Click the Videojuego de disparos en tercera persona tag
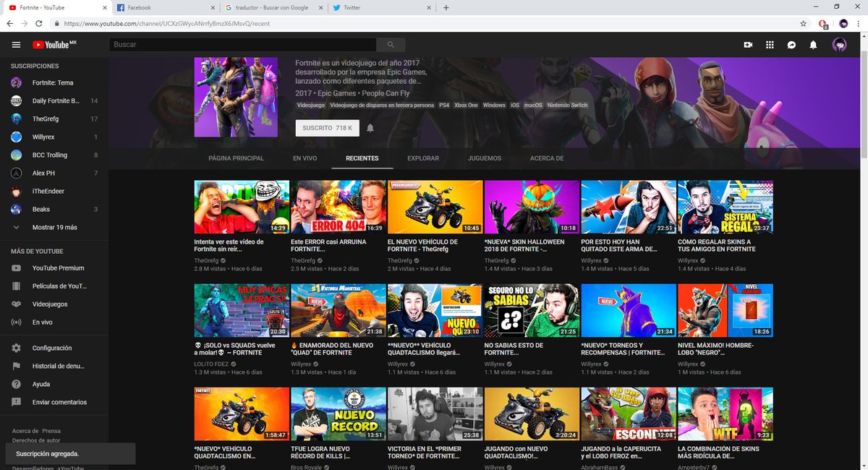The width and height of the screenshot is (868, 470). [382, 106]
